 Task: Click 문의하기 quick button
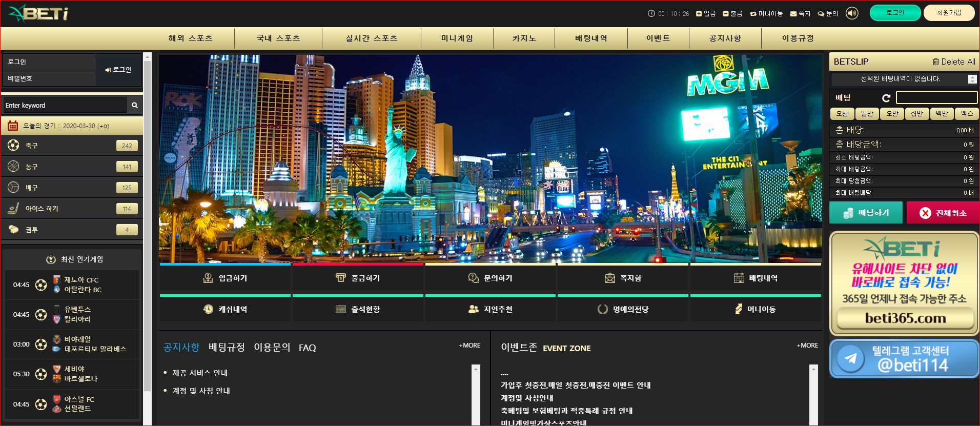pos(491,277)
